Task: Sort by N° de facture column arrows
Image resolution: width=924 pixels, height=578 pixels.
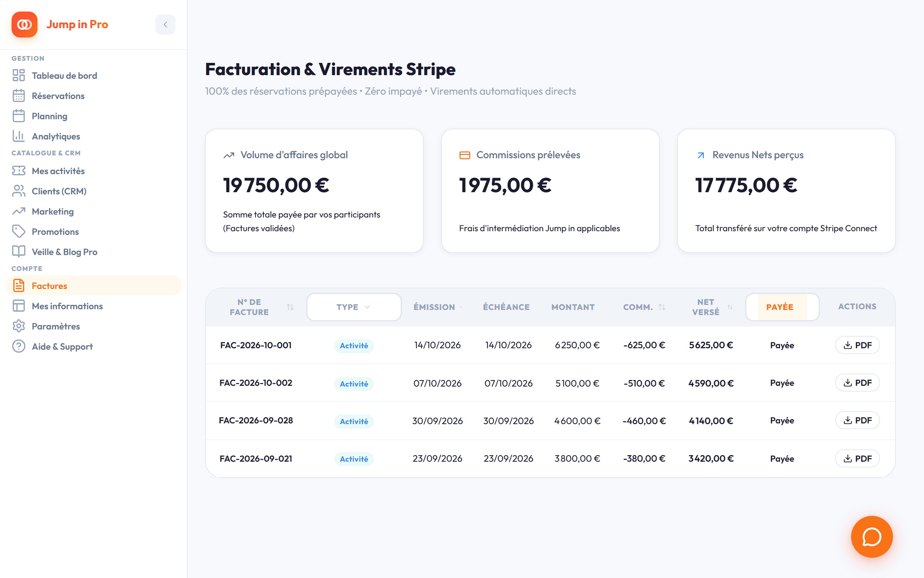Action: click(290, 307)
